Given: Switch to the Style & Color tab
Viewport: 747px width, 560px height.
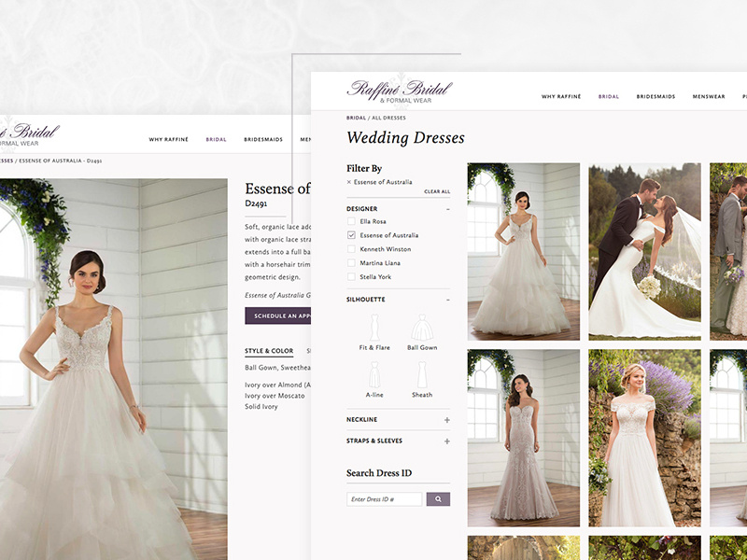Looking at the screenshot, I should 269,351.
